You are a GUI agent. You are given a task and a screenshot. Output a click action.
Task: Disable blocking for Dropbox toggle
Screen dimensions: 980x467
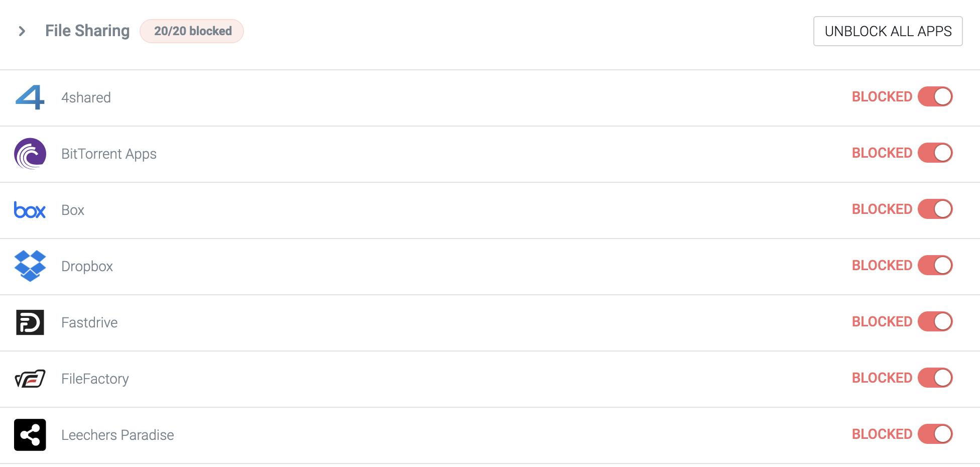pos(935,265)
